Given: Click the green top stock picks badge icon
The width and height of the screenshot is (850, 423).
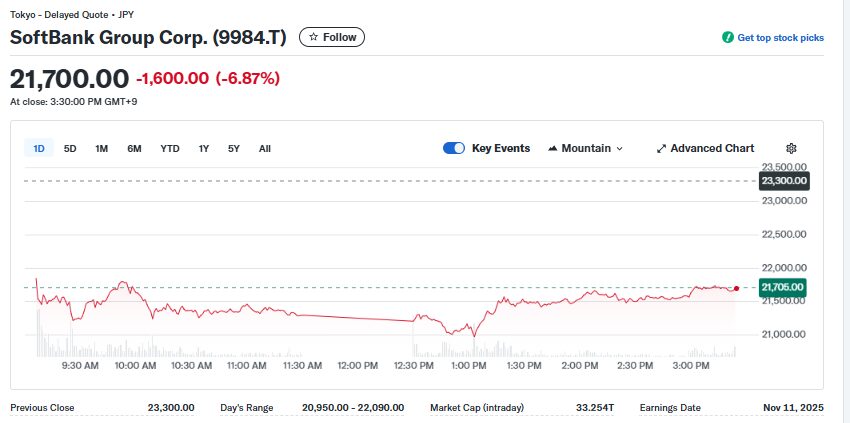Looking at the screenshot, I should pyautogui.click(x=728, y=37).
